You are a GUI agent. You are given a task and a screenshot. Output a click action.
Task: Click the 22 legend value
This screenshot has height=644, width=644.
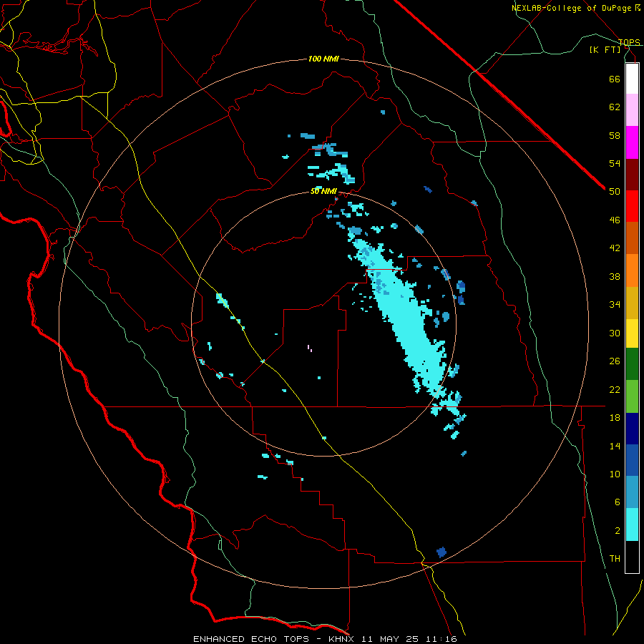point(615,389)
